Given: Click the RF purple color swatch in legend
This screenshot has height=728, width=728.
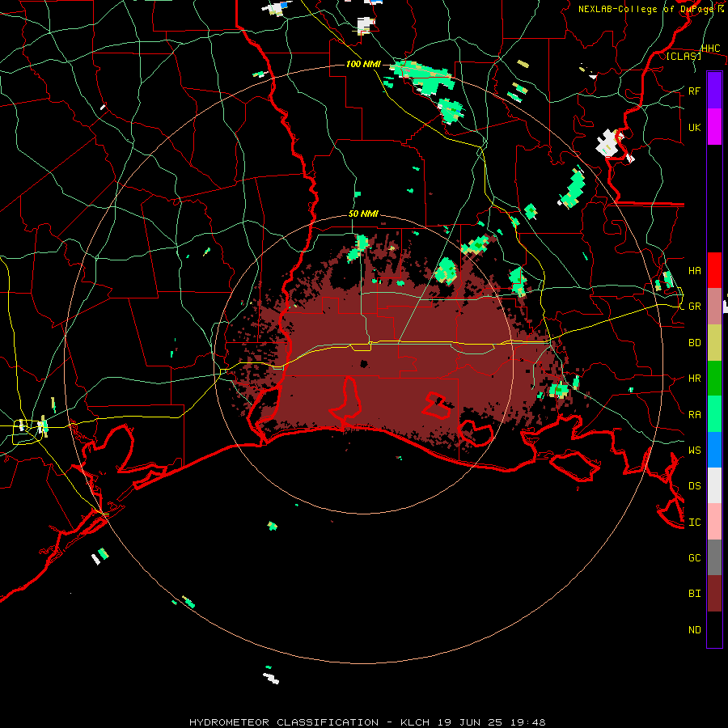Looking at the screenshot, I should click(x=714, y=91).
